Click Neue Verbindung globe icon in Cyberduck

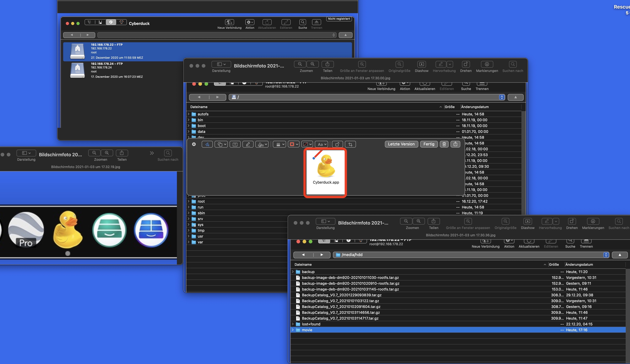click(229, 22)
